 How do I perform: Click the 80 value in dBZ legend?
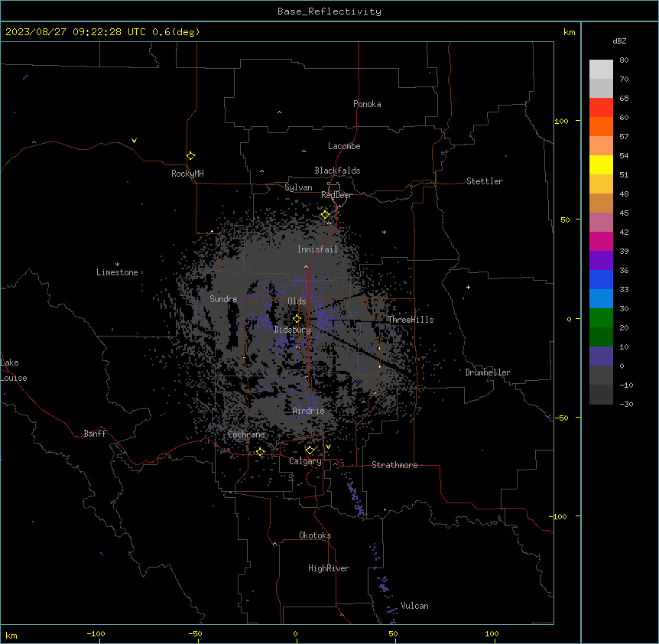point(624,60)
